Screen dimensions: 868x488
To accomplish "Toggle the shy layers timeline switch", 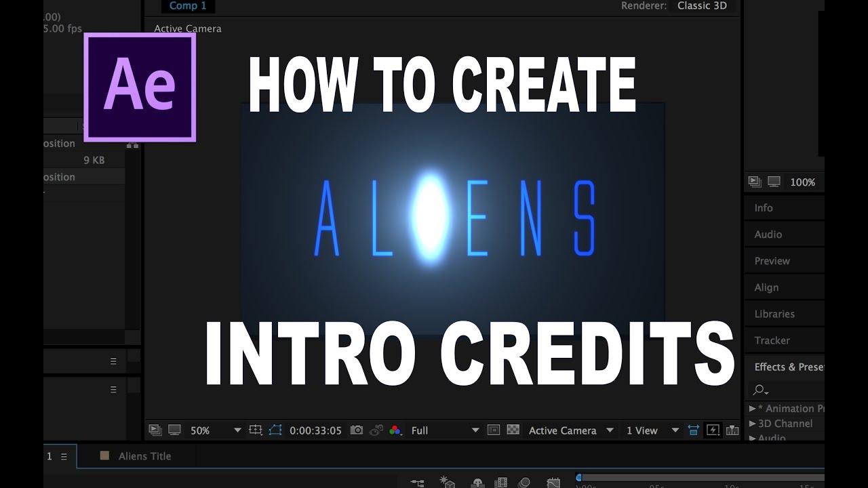I will 477,483.
